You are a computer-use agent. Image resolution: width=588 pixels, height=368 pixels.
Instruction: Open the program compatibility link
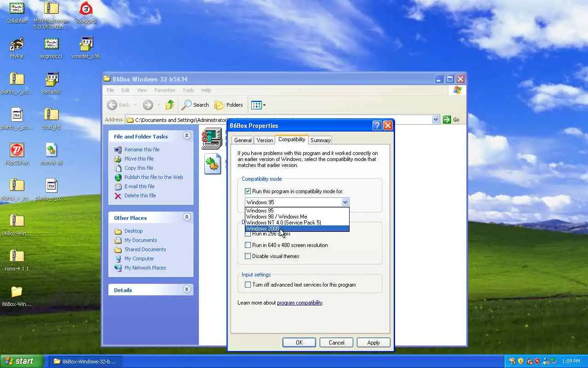point(300,303)
